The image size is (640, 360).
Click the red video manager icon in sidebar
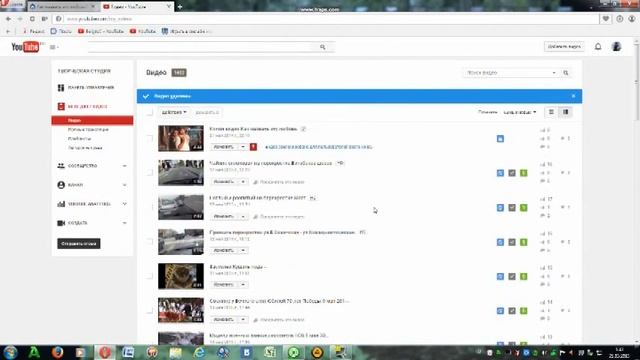(61, 107)
